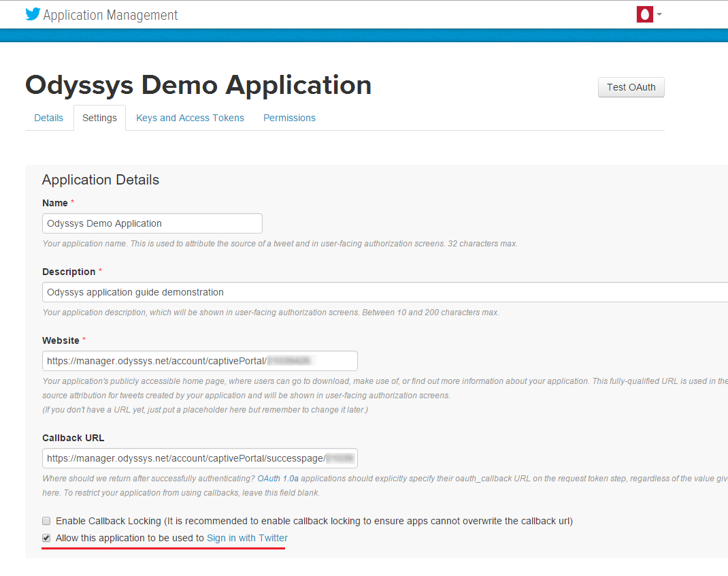Enable Callback Locking checkbox
The height and width of the screenshot is (576, 728).
46,521
